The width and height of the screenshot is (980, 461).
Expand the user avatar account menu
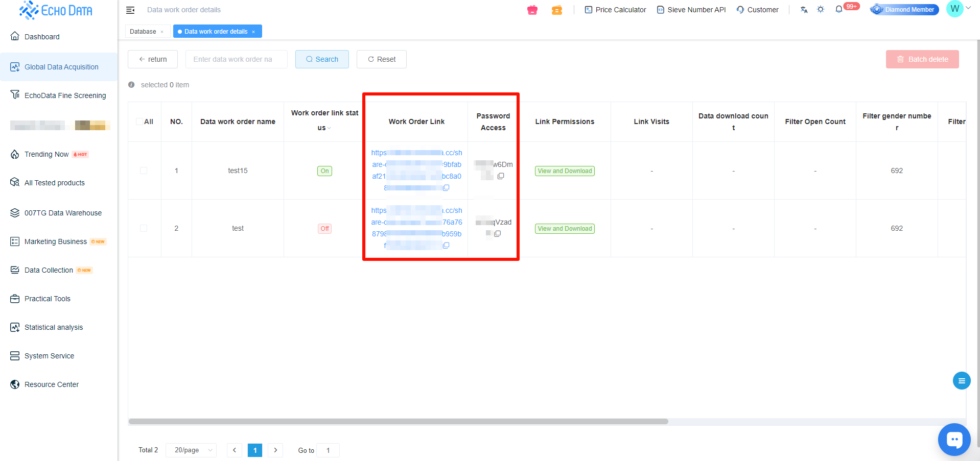click(x=959, y=9)
